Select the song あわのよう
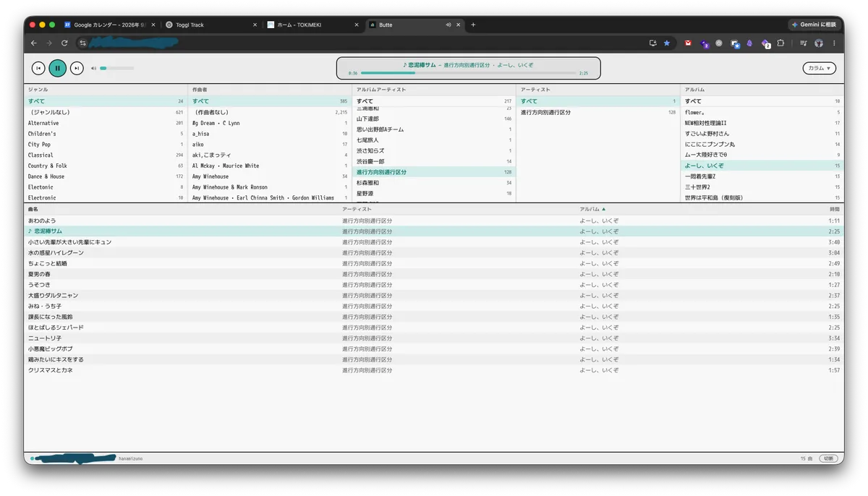Screen dimensions: 868x496 coord(434,221)
